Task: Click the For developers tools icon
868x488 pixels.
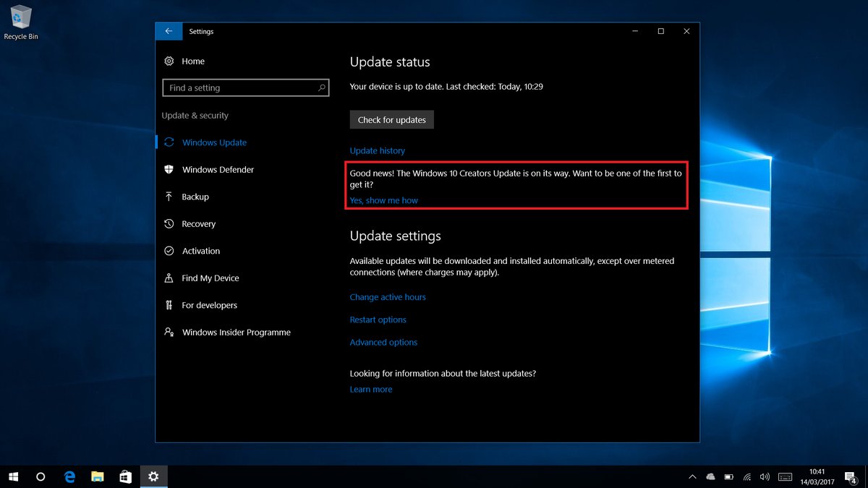Action: click(169, 305)
